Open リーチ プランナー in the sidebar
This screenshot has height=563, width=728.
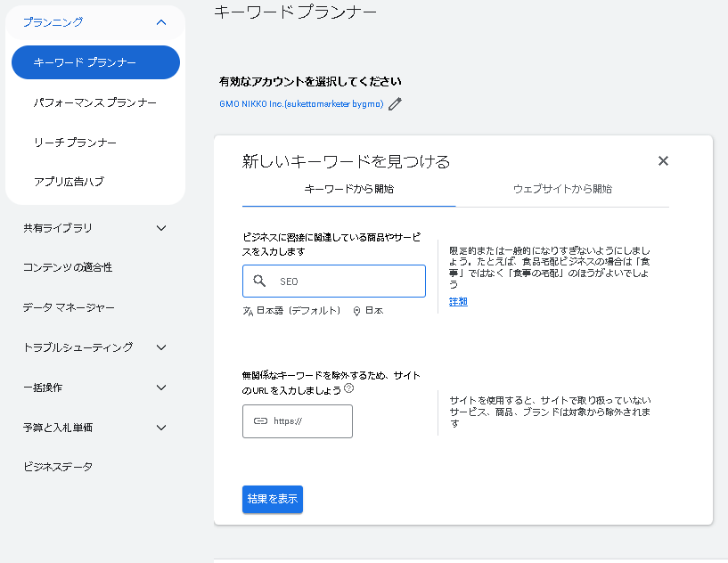pos(75,143)
